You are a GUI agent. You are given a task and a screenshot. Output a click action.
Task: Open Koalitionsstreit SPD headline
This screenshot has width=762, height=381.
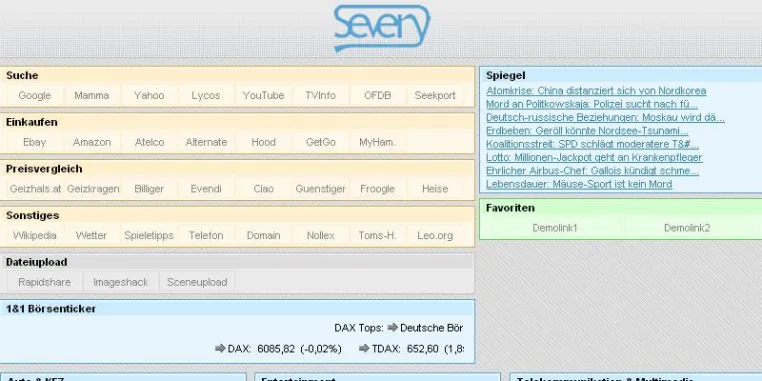click(x=592, y=144)
